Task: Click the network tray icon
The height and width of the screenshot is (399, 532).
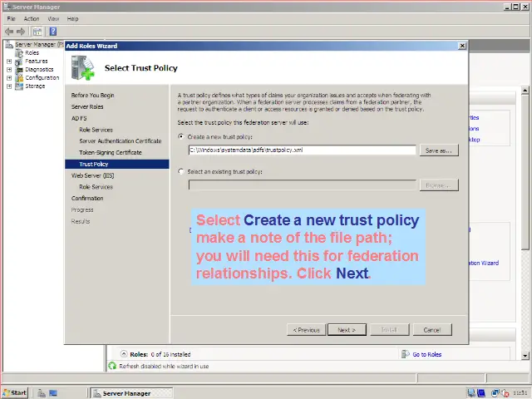Action: (495, 393)
